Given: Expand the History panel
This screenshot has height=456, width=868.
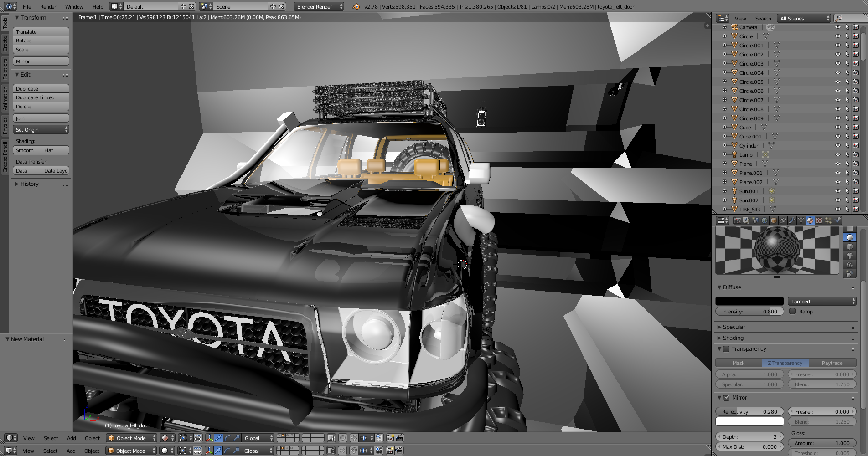Looking at the screenshot, I should (17, 184).
